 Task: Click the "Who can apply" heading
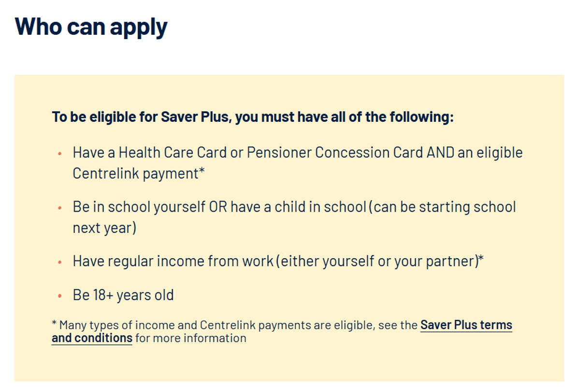click(91, 27)
